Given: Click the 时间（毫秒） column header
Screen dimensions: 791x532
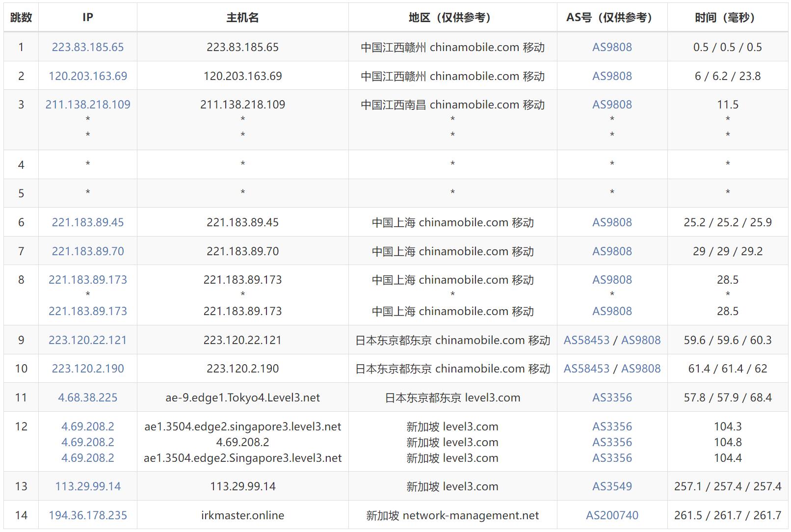Looking at the screenshot, I should click(727, 18).
